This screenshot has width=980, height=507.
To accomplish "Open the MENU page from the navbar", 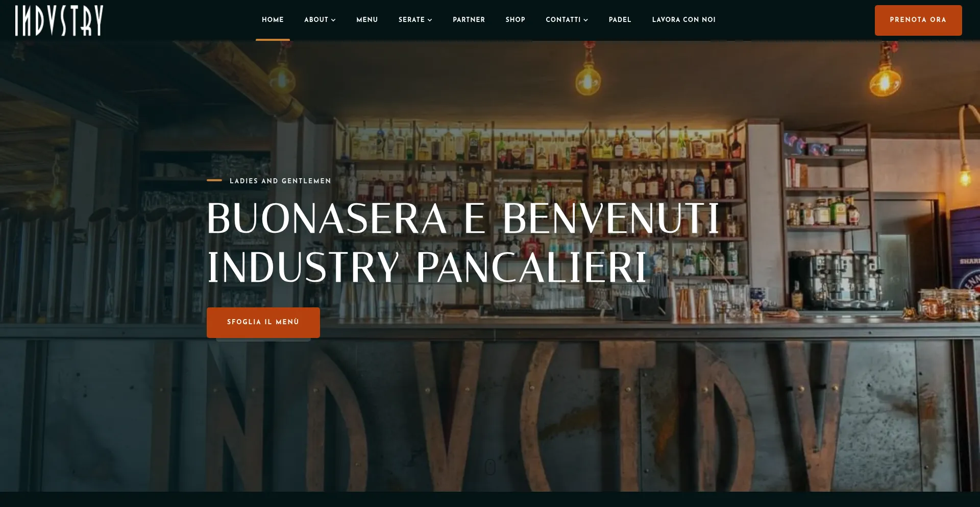I will 367,20.
